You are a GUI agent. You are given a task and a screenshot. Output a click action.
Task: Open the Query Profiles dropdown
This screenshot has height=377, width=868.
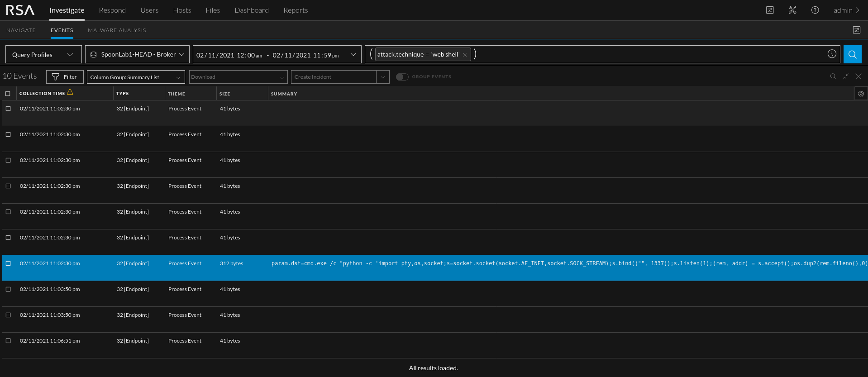(x=43, y=54)
